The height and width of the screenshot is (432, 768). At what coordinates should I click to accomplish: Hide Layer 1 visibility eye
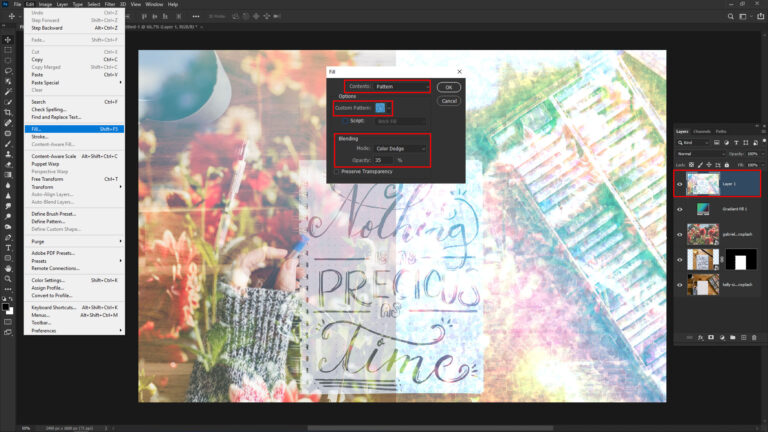(x=680, y=184)
